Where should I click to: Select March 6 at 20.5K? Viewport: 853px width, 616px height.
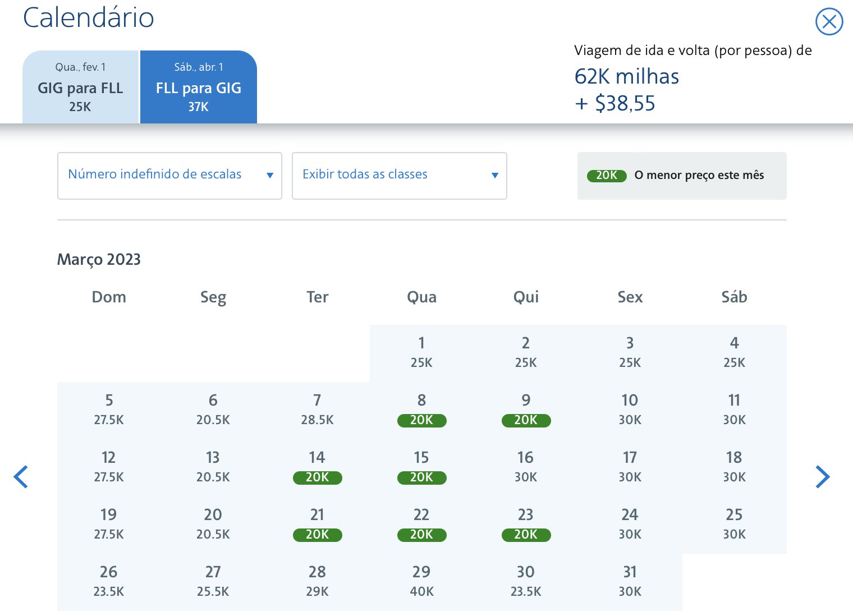[x=213, y=411]
